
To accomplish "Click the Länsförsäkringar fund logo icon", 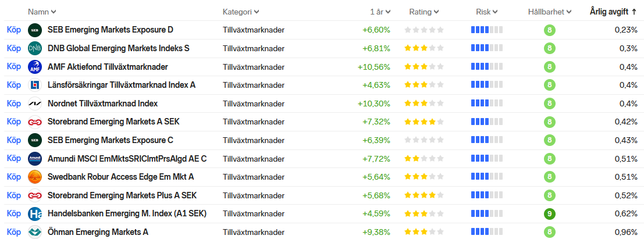I will click(x=35, y=85).
